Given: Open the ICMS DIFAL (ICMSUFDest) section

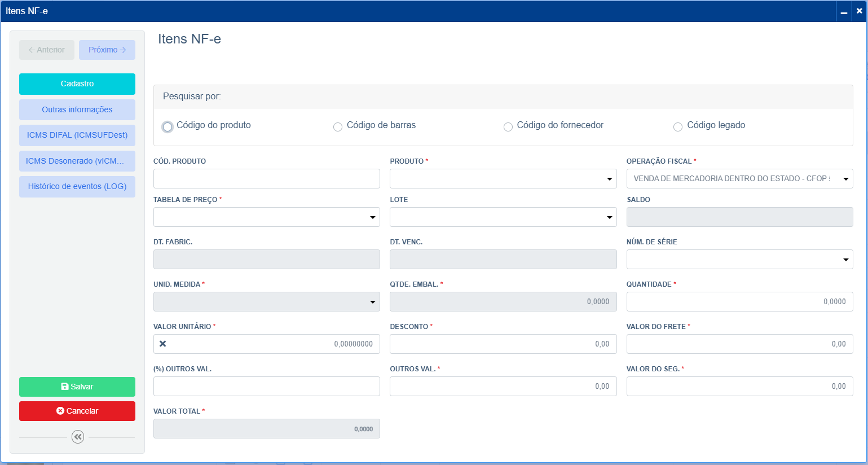Looking at the screenshot, I should coord(77,135).
